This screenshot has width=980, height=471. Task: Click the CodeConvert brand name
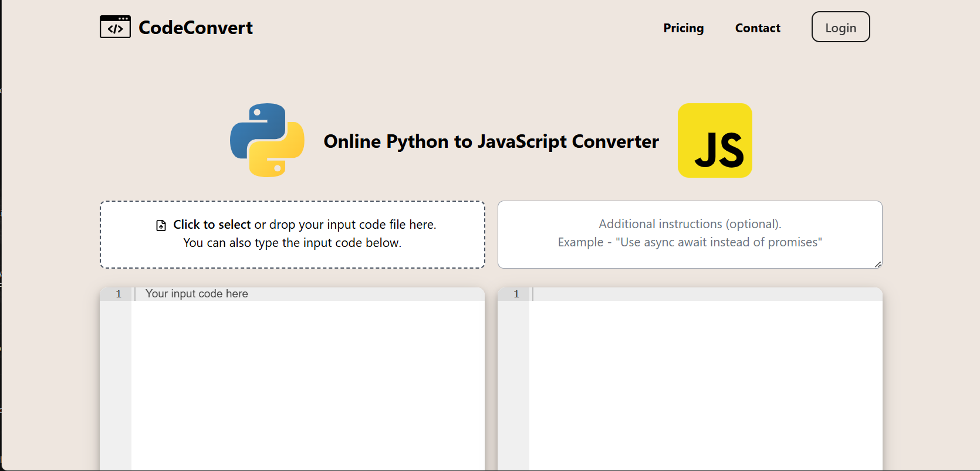tap(195, 28)
